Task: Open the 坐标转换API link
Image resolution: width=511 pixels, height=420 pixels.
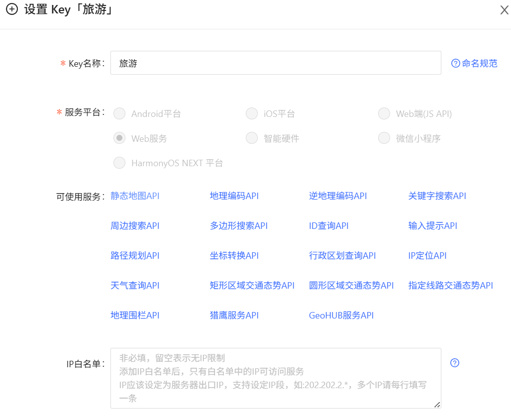Action: tap(234, 255)
